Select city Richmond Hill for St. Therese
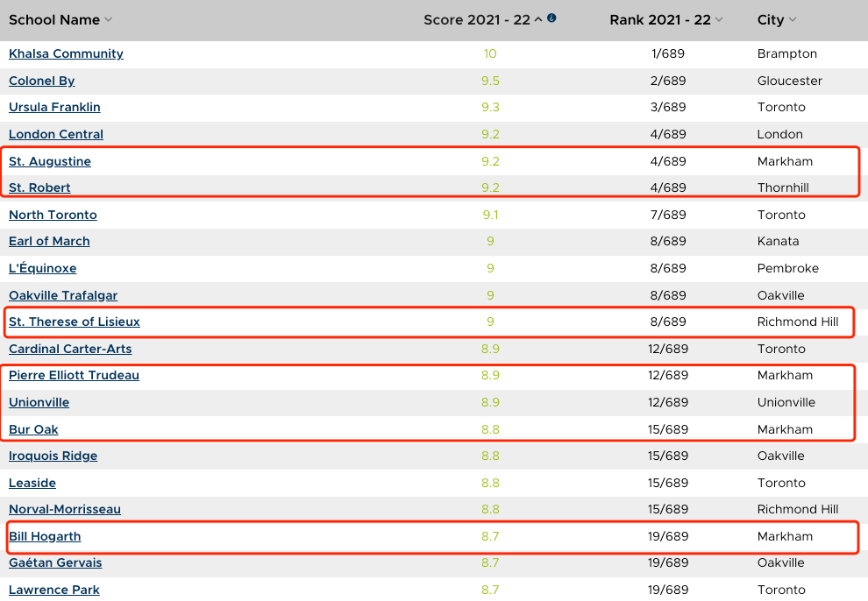The image size is (868, 601). pos(798,322)
